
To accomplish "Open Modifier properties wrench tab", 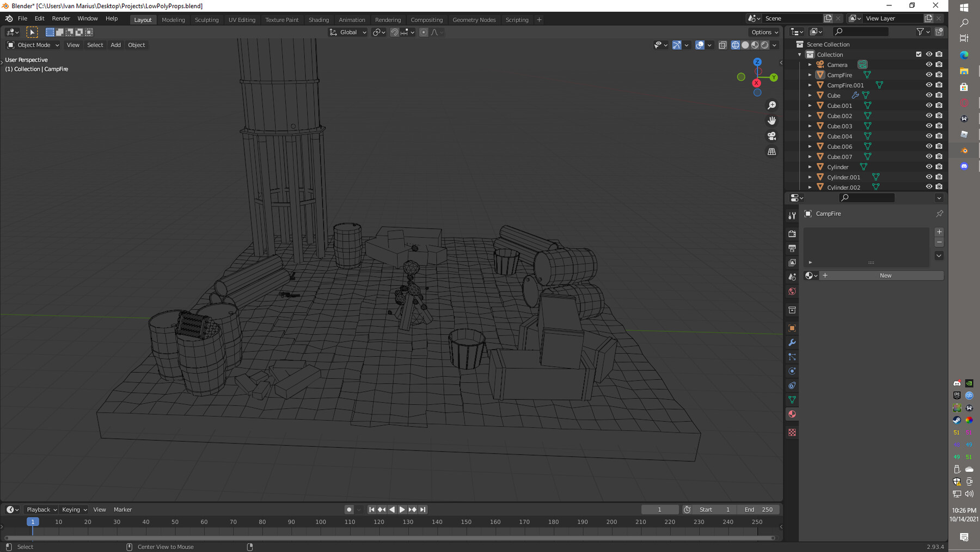I will (x=792, y=343).
